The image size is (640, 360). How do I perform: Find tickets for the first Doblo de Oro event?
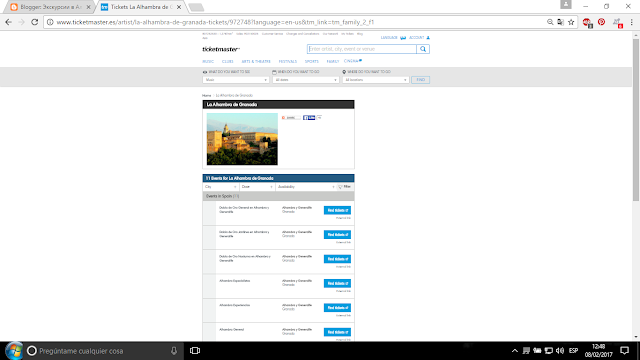337,210
